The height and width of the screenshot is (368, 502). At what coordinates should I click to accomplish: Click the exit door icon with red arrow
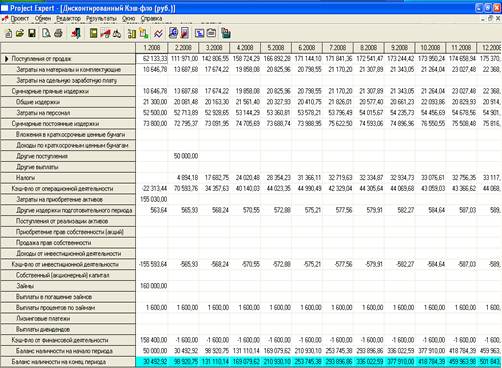[x=76, y=33]
